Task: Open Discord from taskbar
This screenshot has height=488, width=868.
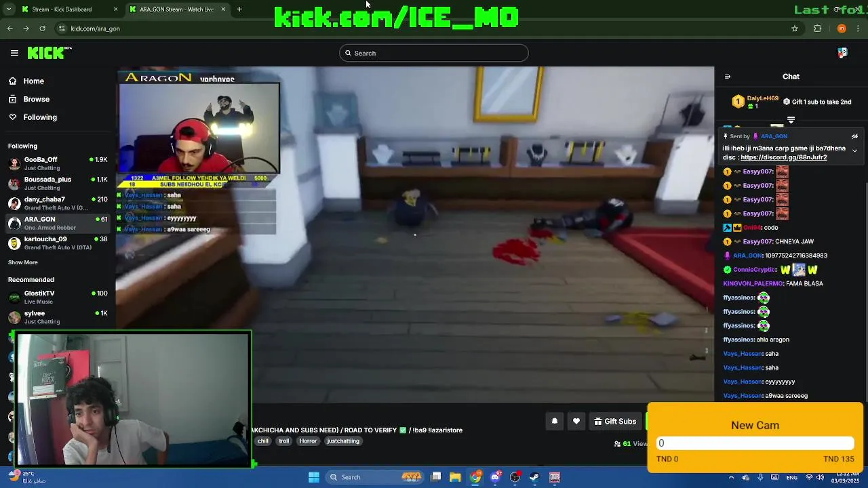Action: (x=495, y=477)
